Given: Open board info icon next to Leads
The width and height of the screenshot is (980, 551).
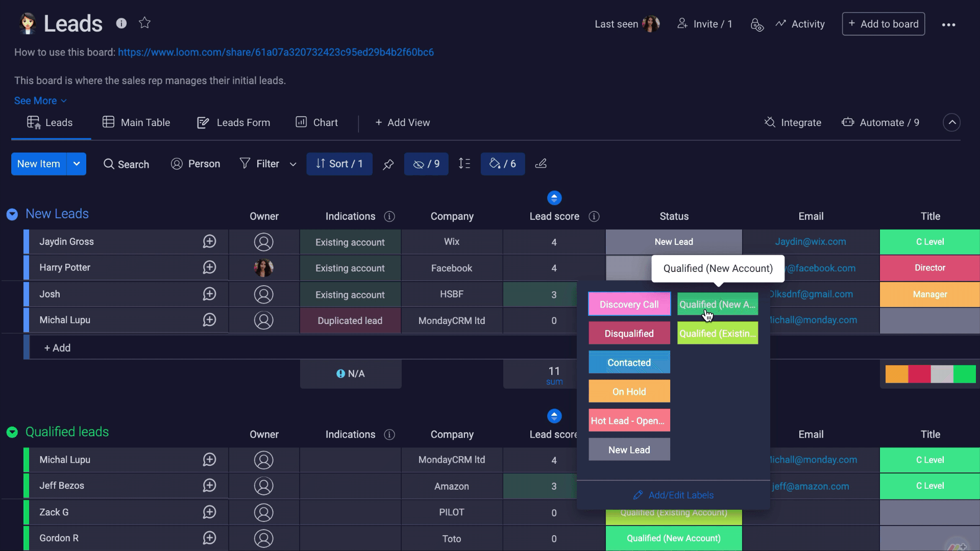Looking at the screenshot, I should coord(121,23).
